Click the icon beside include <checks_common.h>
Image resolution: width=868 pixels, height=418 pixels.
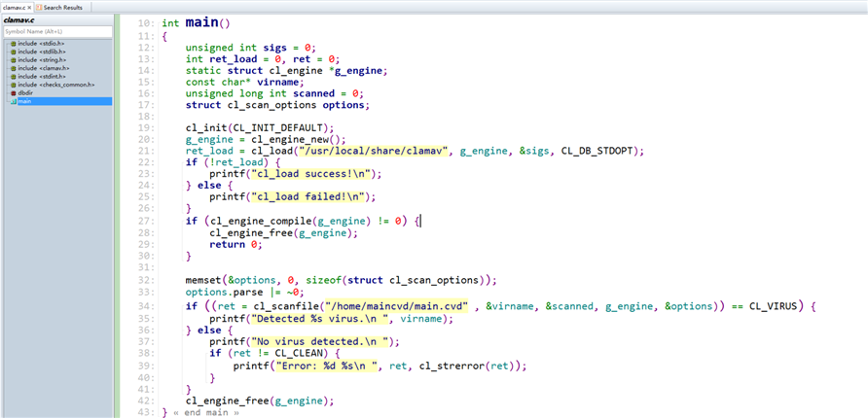14,85
